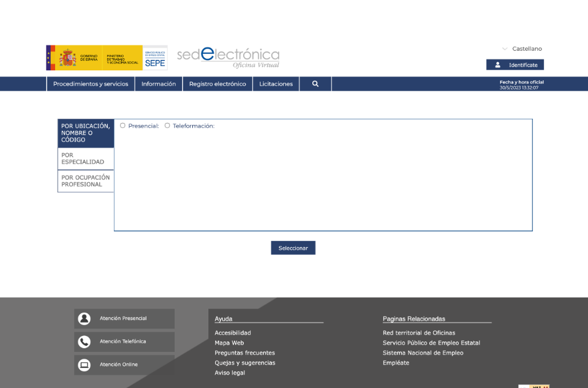Click the Identifícate login button

click(x=515, y=65)
